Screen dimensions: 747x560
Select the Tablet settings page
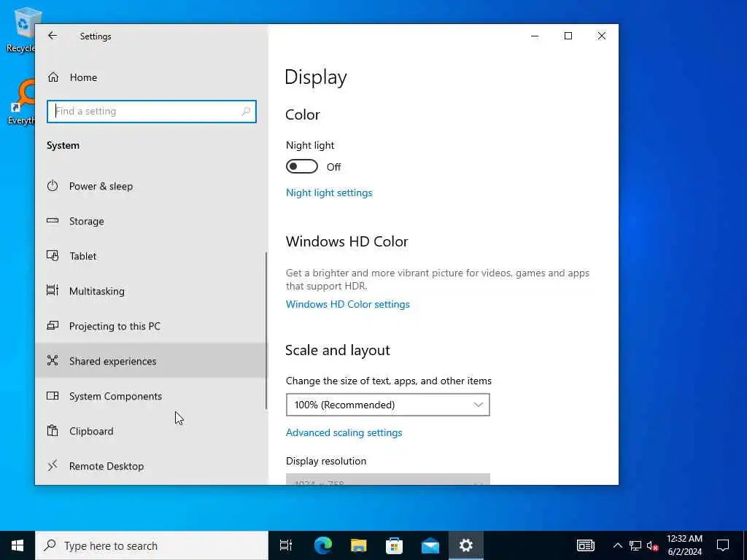click(150, 256)
